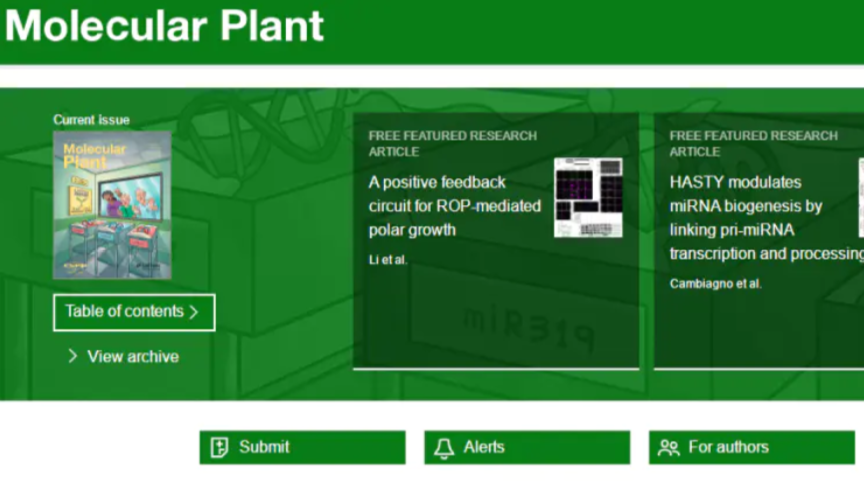Click the Submit document icon
The height and width of the screenshot is (494, 864).
[219, 447]
